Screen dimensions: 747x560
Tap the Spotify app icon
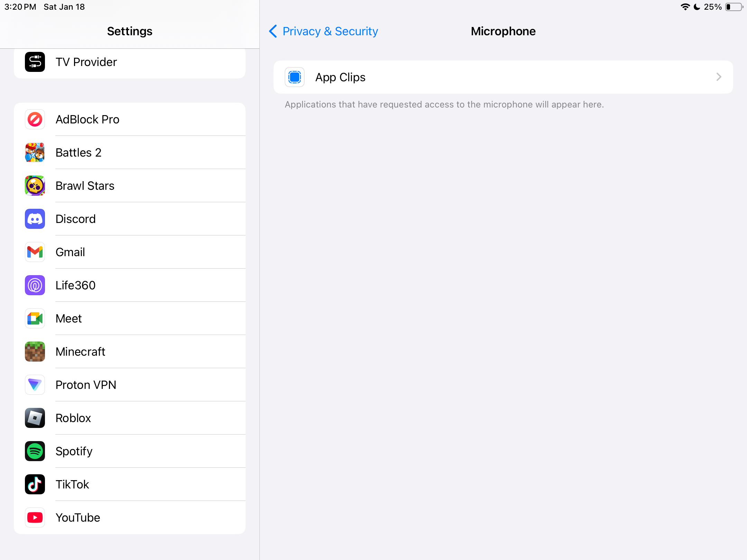click(35, 451)
